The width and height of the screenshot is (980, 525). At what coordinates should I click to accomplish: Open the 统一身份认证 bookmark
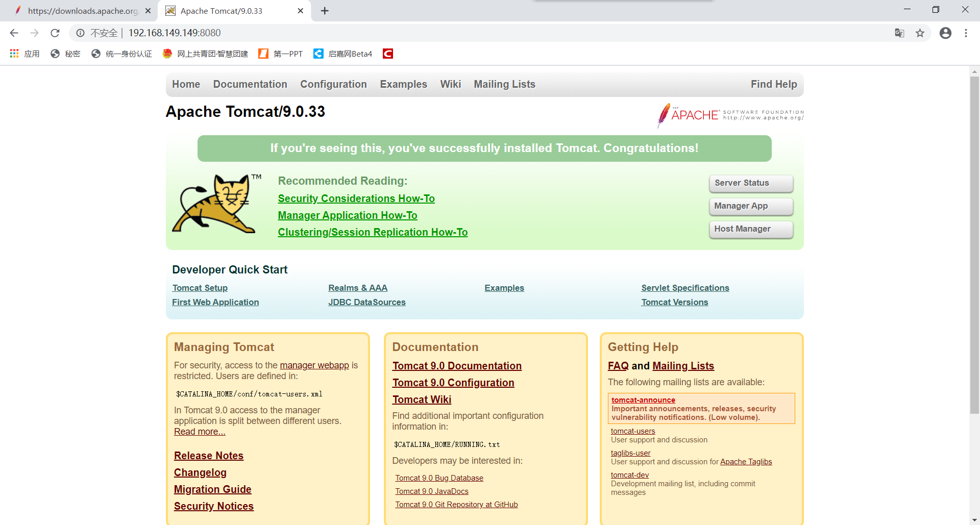121,54
